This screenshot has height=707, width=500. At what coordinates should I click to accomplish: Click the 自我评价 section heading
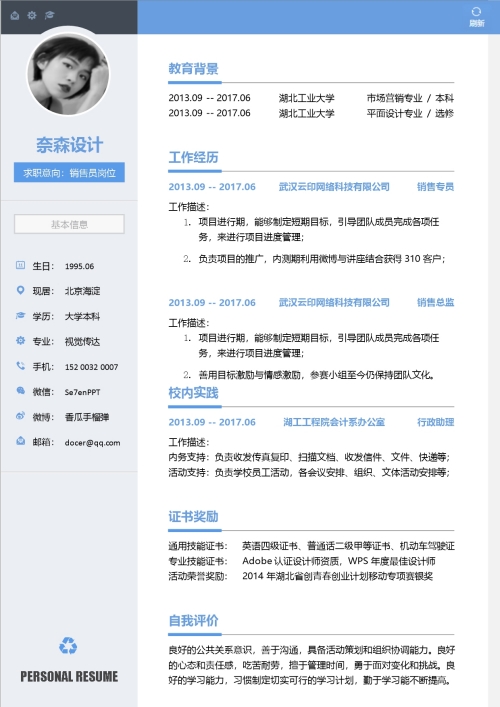pos(193,621)
